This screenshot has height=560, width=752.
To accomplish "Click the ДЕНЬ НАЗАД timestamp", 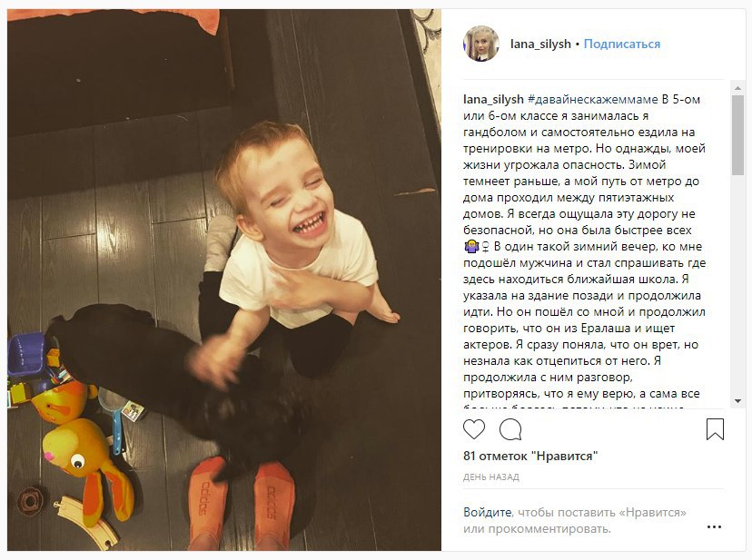I will pyautogui.click(x=491, y=477).
